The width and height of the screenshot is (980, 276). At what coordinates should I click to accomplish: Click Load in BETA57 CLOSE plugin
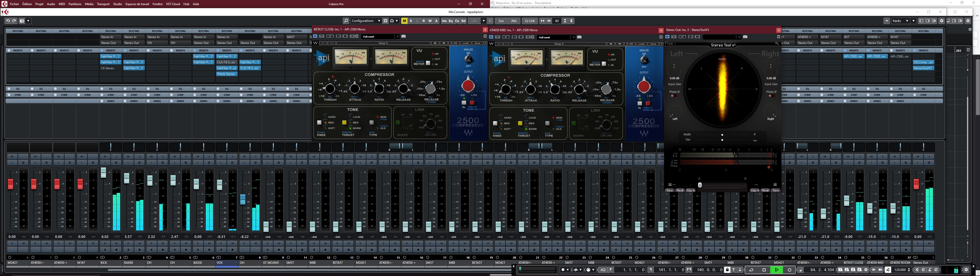[465, 43]
